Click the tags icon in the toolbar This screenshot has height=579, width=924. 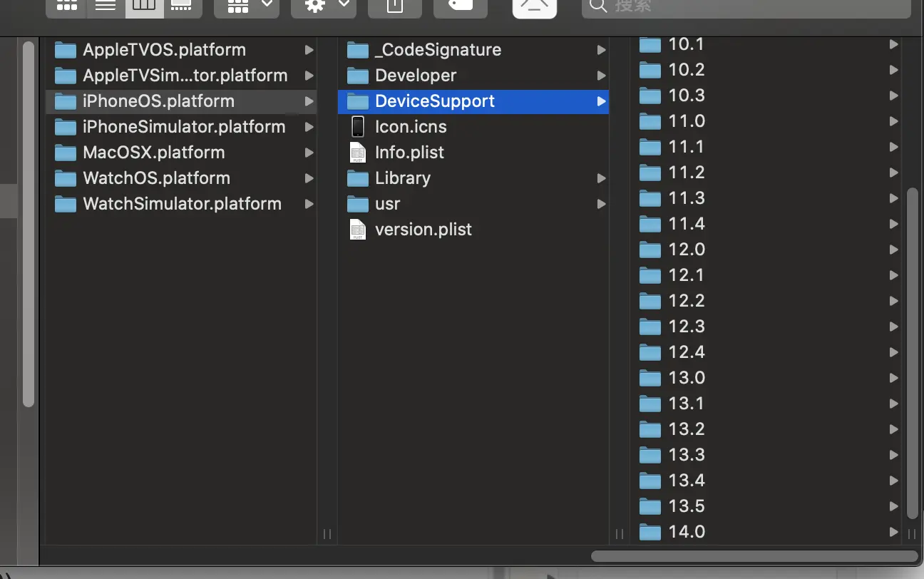pos(461,6)
